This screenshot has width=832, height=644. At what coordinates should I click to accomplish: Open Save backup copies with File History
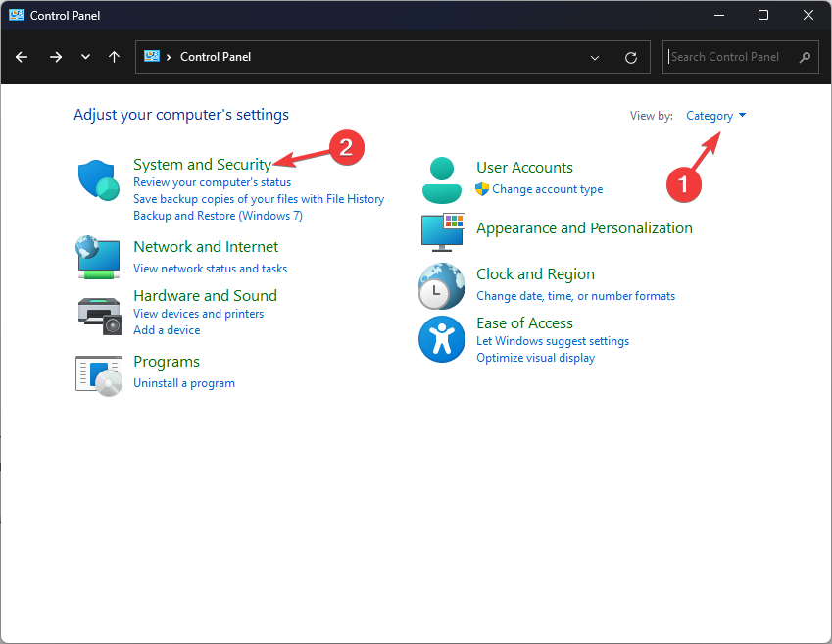click(x=259, y=199)
